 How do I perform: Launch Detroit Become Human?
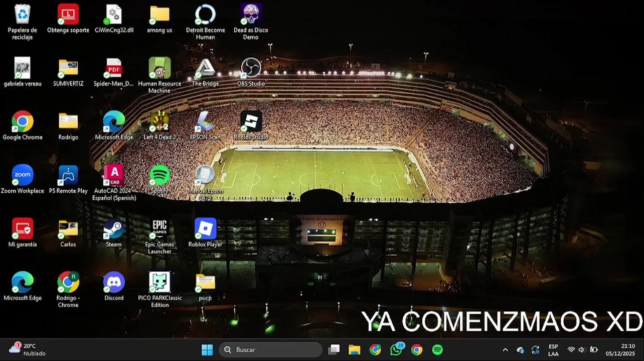pos(205,22)
